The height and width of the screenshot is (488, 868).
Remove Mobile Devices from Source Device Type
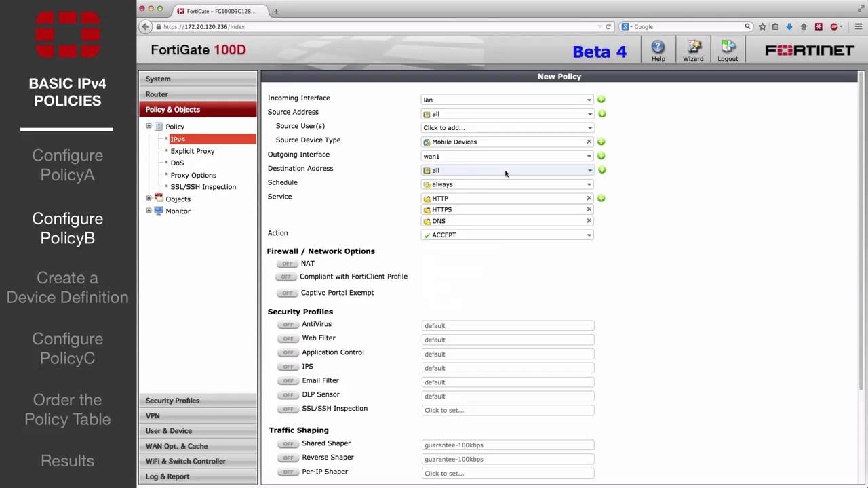(589, 142)
